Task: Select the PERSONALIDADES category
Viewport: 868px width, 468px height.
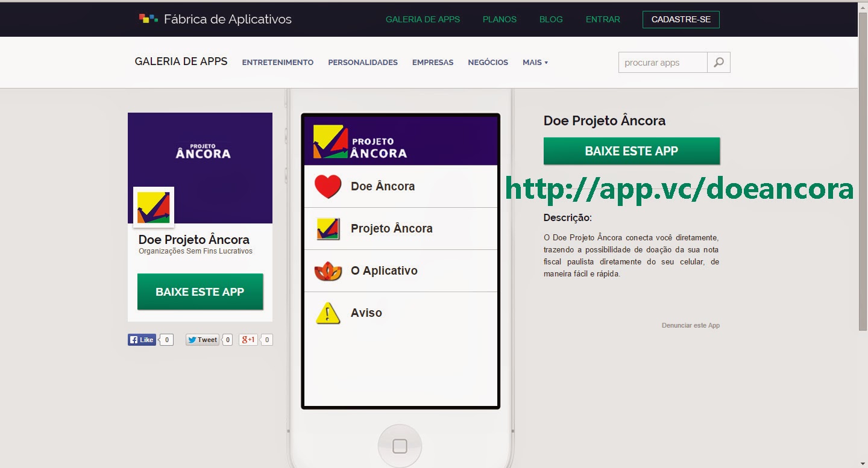Action: (363, 62)
